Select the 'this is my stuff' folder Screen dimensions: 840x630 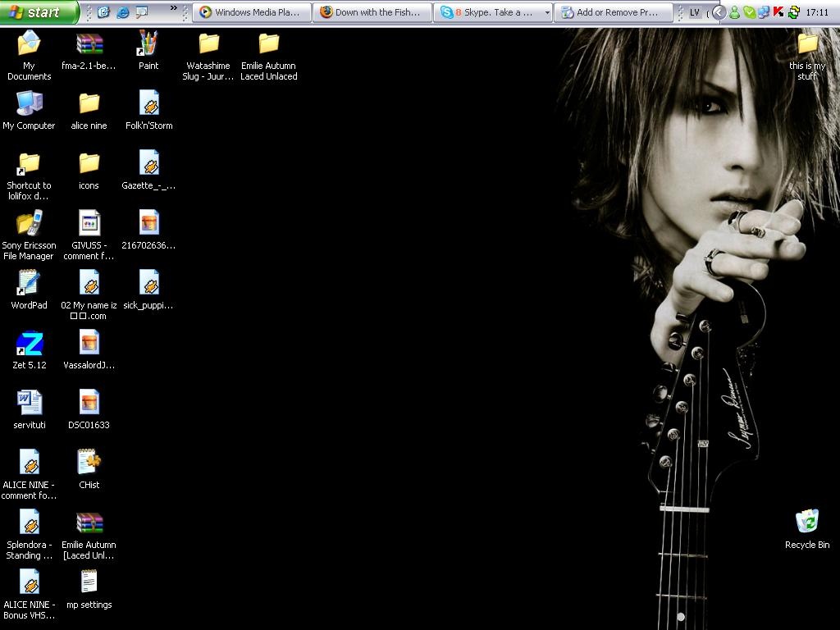coord(807,57)
